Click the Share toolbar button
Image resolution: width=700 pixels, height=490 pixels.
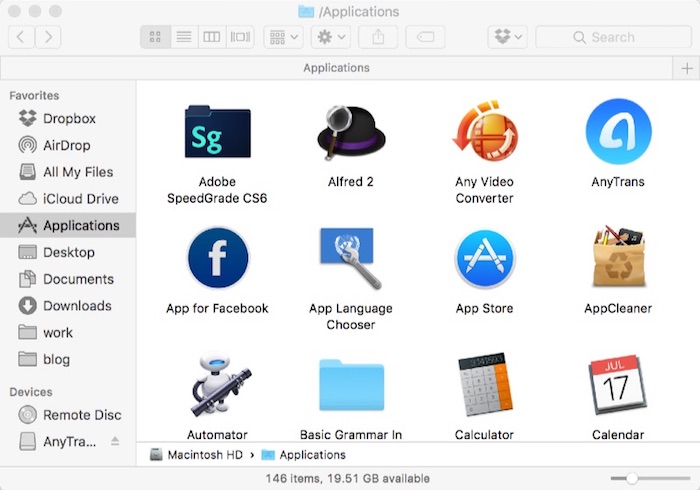(378, 37)
